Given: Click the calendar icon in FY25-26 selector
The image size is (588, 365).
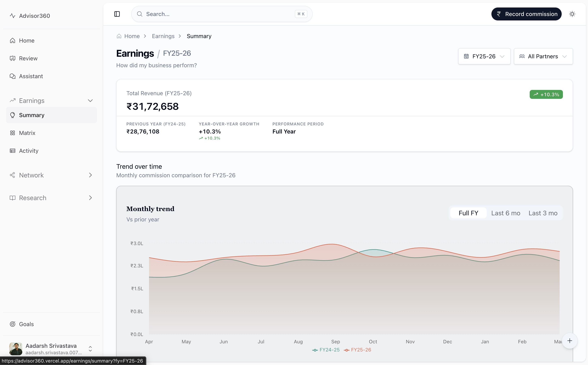Looking at the screenshot, I should pos(466,57).
